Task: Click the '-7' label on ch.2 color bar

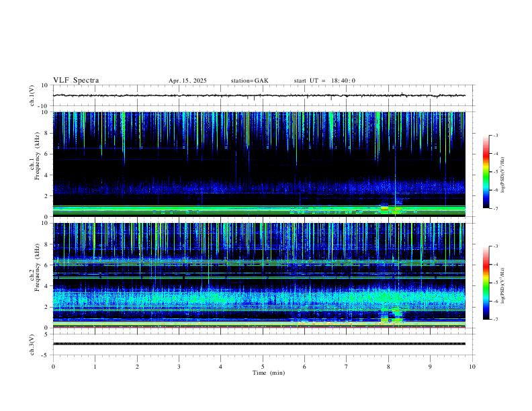Action: coord(496,320)
